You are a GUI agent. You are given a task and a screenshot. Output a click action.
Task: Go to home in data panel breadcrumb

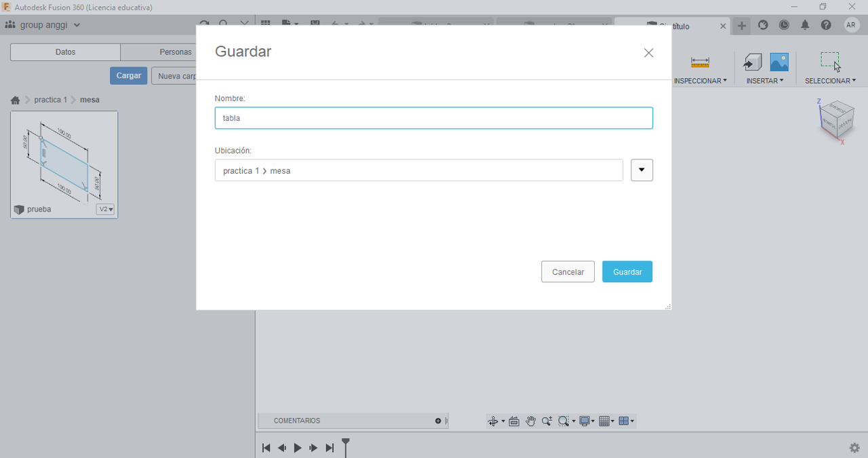click(16, 100)
